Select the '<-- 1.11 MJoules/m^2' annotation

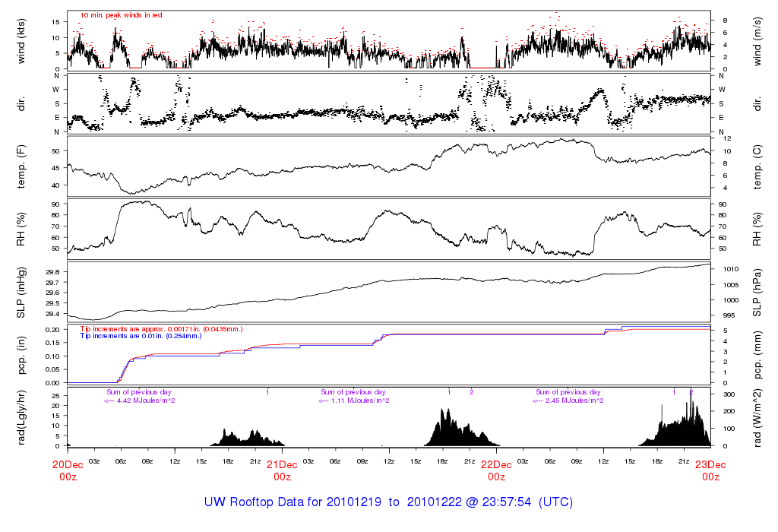pyautogui.click(x=354, y=401)
